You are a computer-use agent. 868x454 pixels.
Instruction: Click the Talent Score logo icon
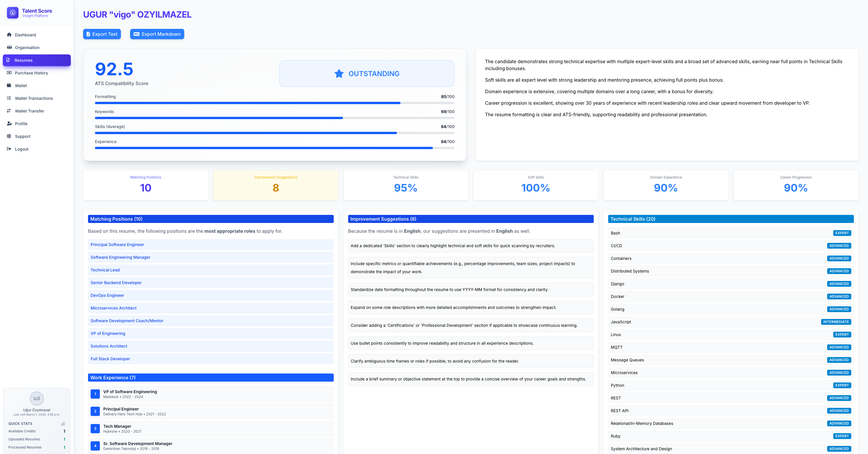[x=12, y=13]
